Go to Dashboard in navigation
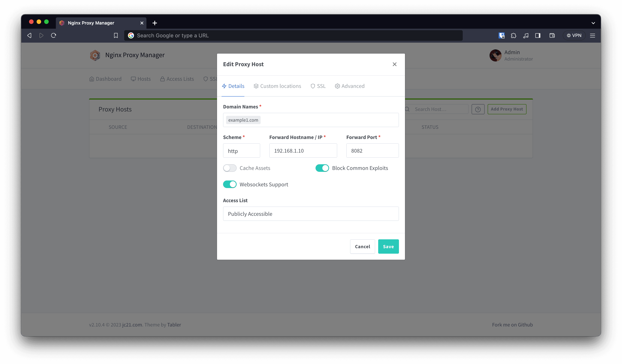Image resolution: width=622 pixels, height=364 pixels. 105,79
